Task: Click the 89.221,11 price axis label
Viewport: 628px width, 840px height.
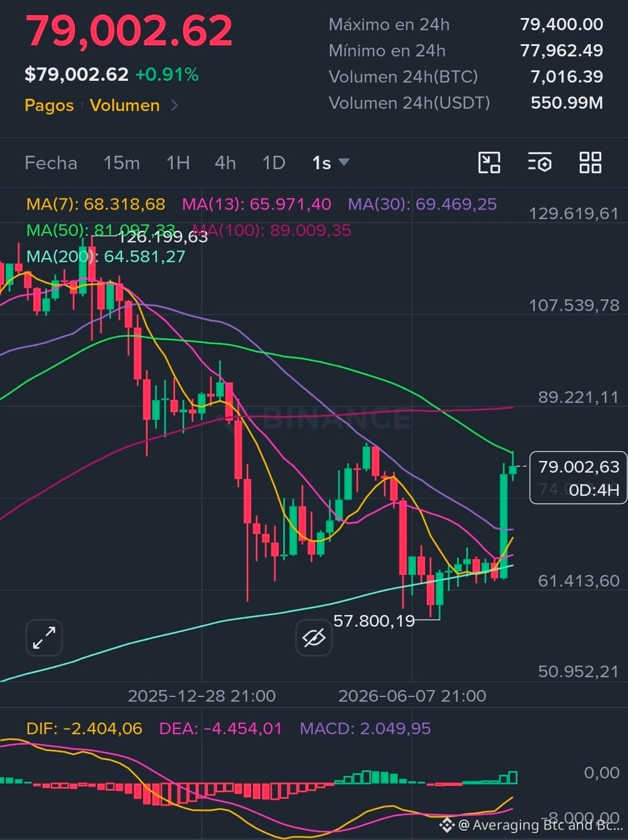Action: coord(579,397)
